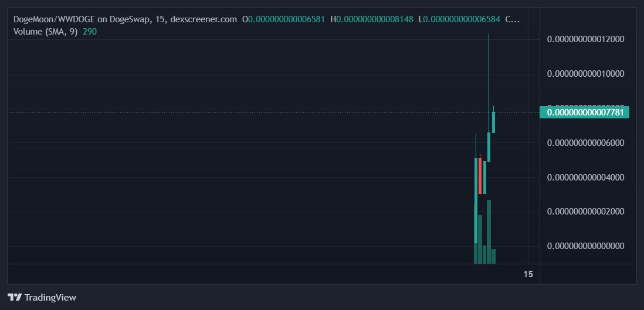Select the Volume (SMA, 9) indicator label
This screenshot has height=310, width=644.
coord(46,31)
